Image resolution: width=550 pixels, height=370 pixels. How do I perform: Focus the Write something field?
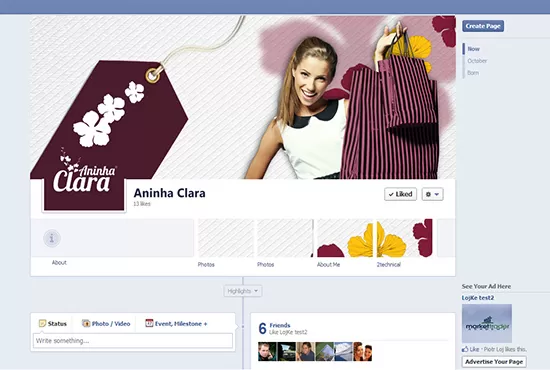(133, 341)
